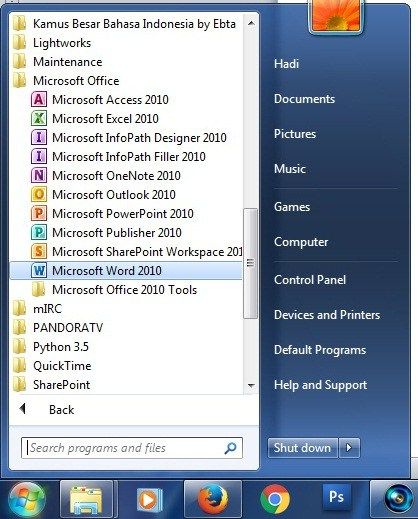Click programs list scroll down arrow
The width and height of the screenshot is (418, 519).
pos(251,385)
